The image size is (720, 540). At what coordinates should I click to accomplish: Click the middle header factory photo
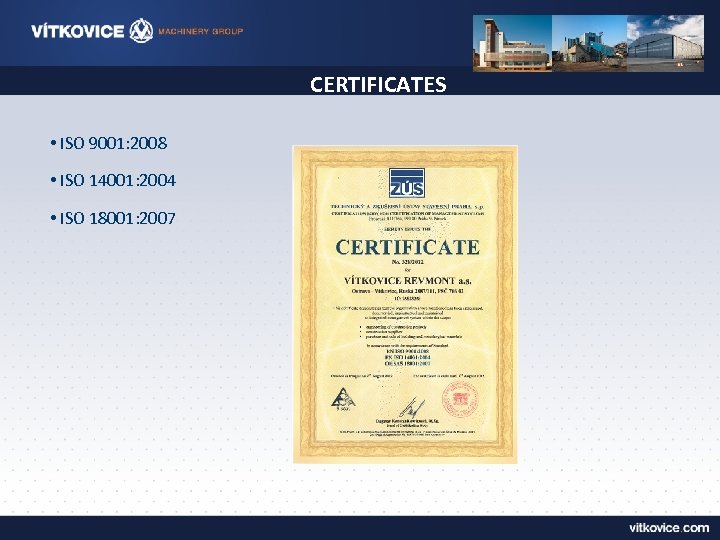point(590,43)
